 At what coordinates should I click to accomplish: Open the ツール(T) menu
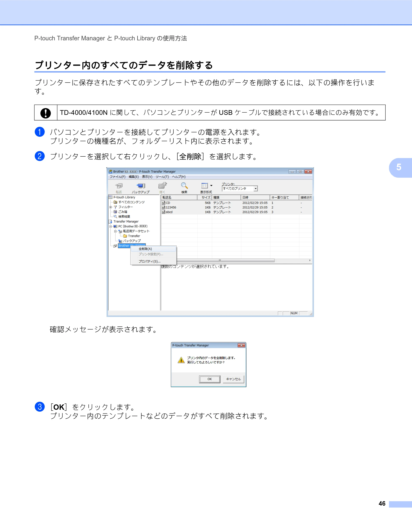coord(162,177)
